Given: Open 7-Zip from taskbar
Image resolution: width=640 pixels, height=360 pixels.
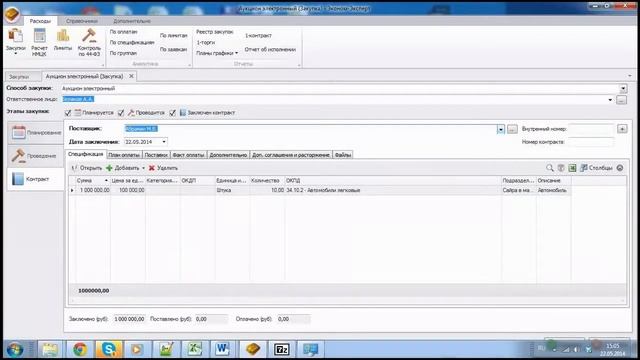Looking at the screenshot, I should [282, 349].
